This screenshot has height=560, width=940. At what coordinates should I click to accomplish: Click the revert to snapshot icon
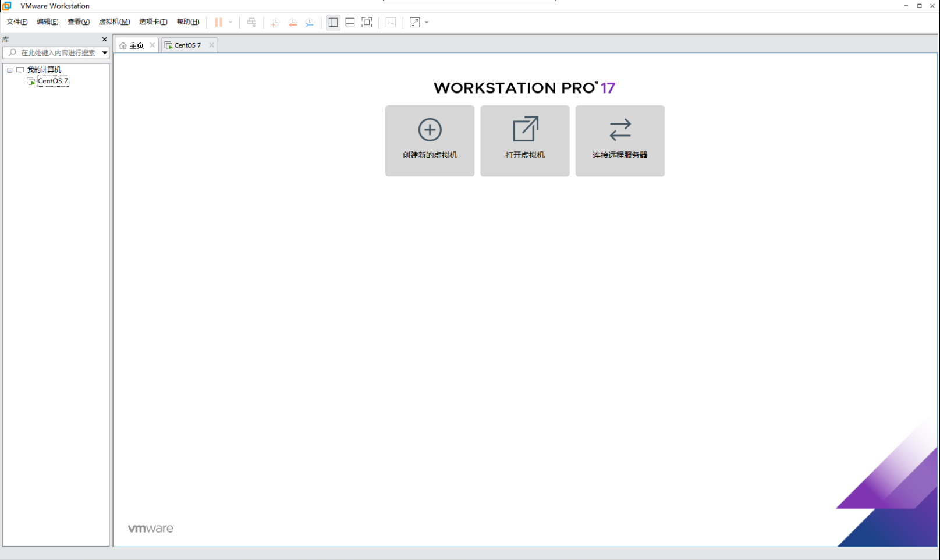pos(292,22)
